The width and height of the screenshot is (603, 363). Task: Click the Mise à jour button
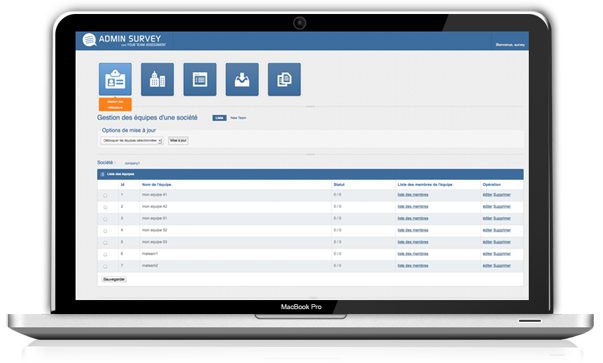pos(178,140)
